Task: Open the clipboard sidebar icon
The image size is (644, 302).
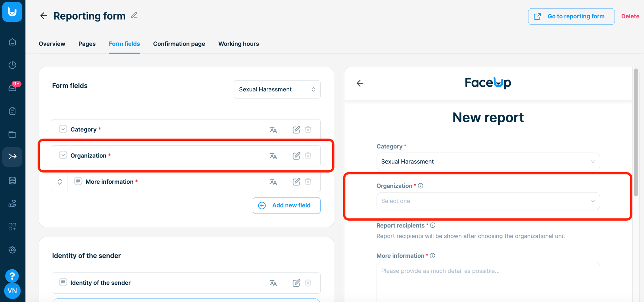Action: click(x=12, y=111)
